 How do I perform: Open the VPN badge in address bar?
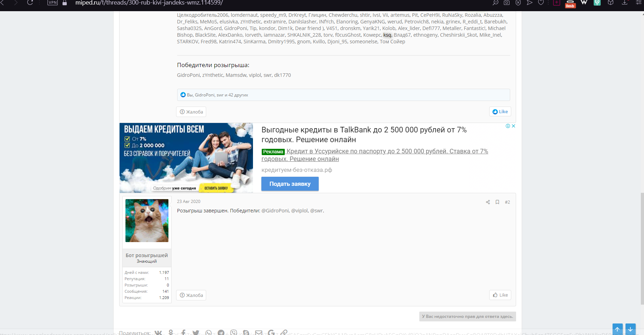coord(52,2)
